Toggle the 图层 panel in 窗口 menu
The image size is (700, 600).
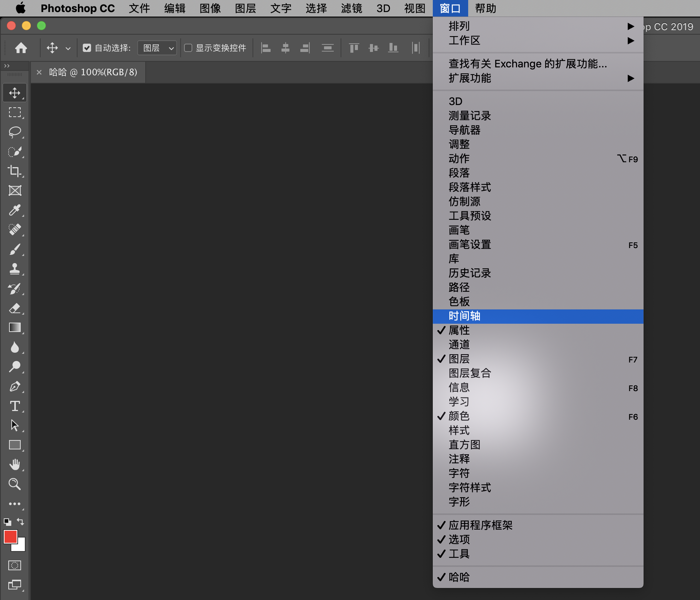(538, 359)
